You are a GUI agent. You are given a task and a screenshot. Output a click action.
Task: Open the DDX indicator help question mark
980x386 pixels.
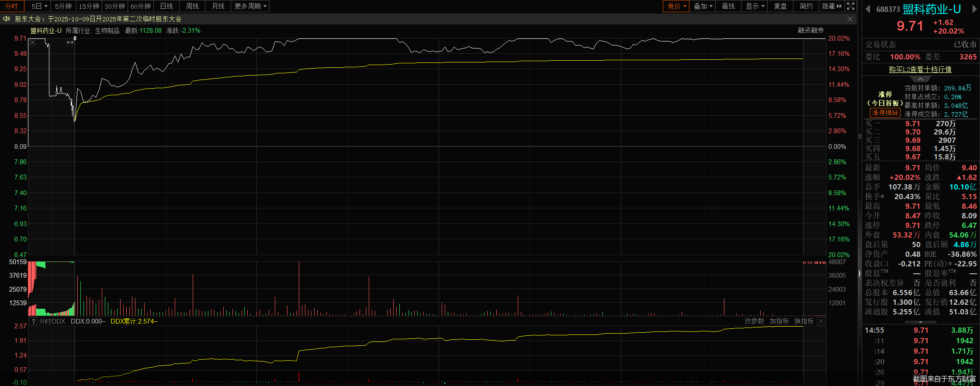pos(34,321)
